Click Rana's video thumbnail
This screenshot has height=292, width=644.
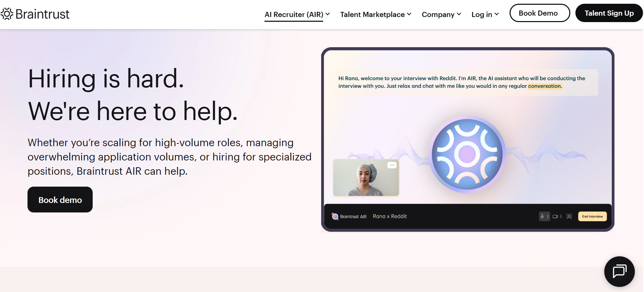point(366,177)
